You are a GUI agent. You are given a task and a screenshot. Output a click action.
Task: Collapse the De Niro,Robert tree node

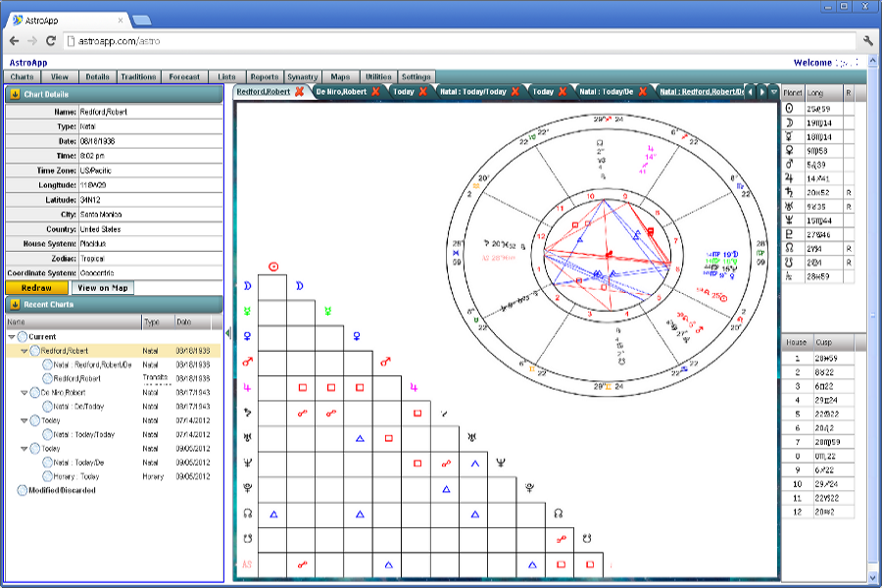click(24, 392)
